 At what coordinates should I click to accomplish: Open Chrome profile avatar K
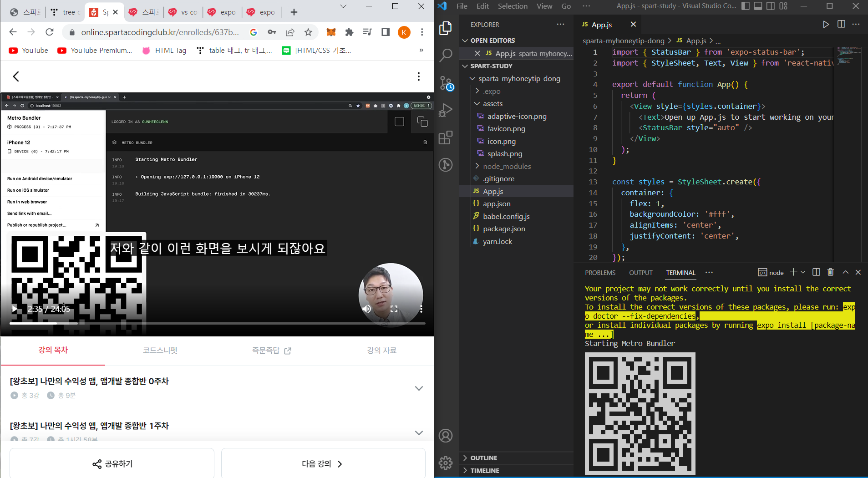404,32
